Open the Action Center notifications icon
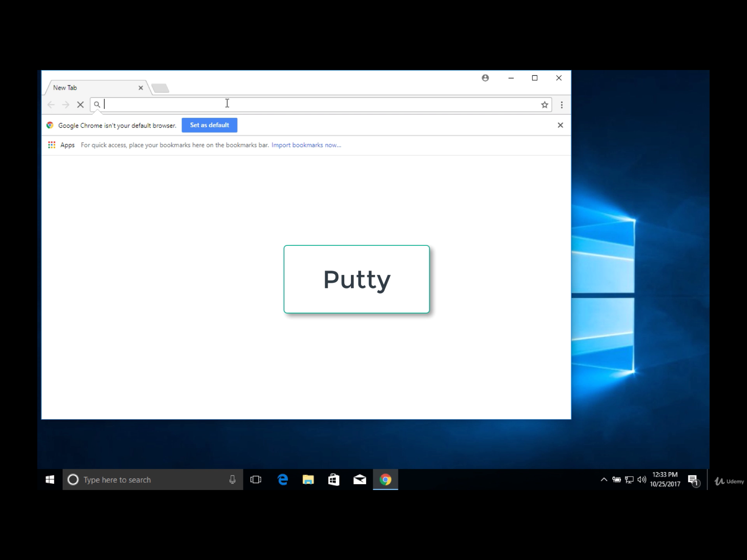 coord(693,481)
